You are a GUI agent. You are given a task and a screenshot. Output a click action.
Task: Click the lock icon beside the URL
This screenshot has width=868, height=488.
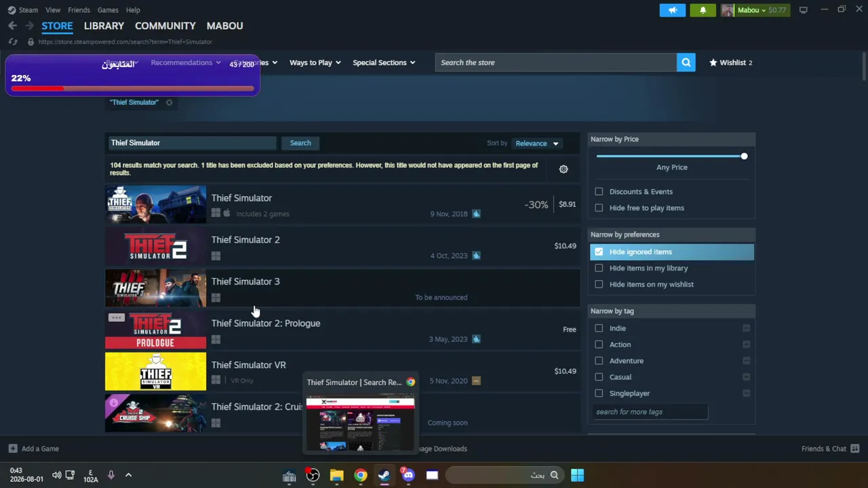[31, 42]
